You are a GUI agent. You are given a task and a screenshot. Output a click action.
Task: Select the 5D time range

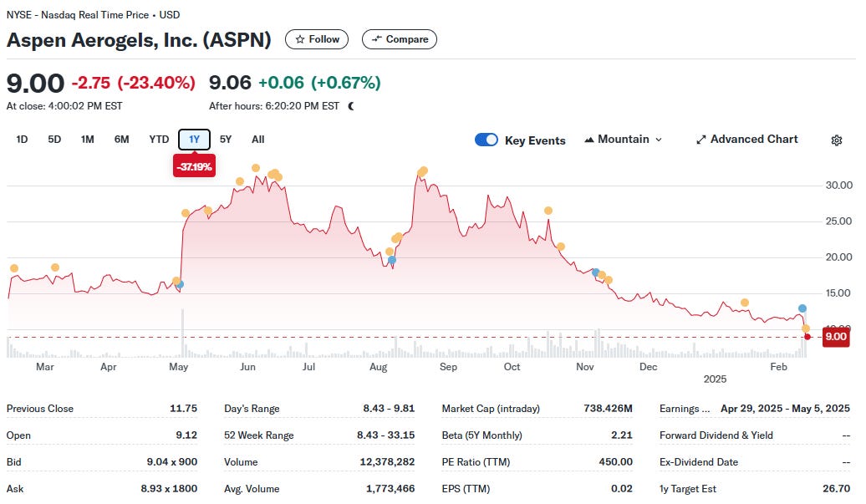[54, 140]
